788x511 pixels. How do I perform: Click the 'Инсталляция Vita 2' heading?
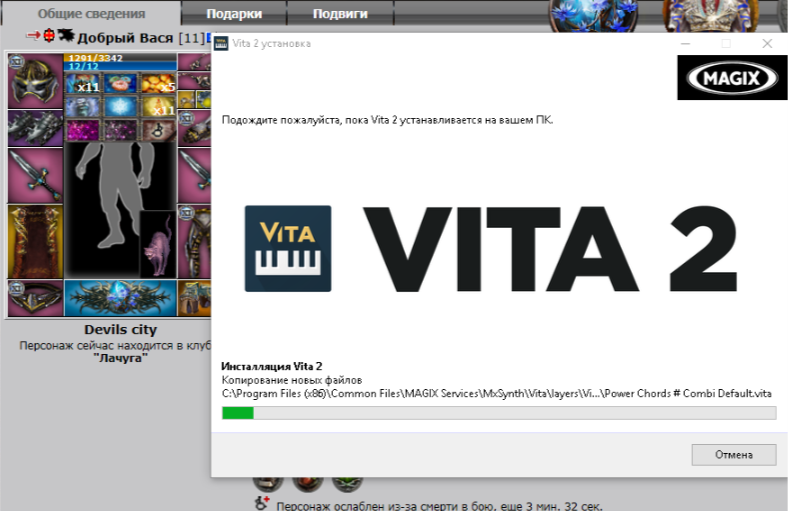click(x=271, y=366)
